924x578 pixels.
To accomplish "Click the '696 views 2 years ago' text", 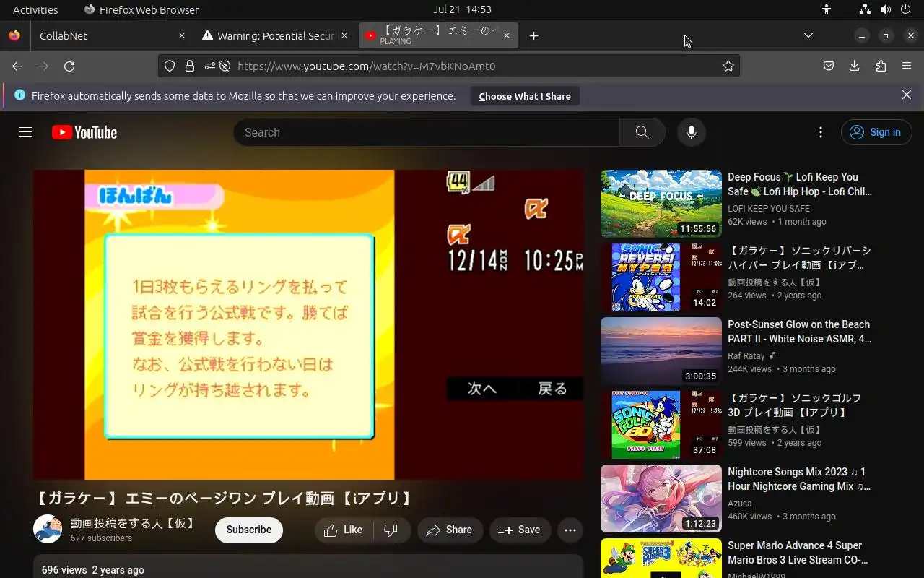I will [93, 570].
